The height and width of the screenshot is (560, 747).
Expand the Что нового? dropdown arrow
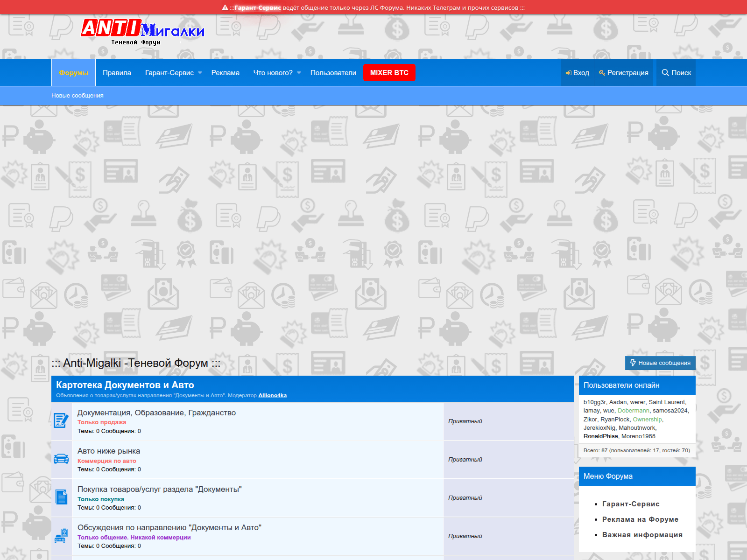[299, 73]
